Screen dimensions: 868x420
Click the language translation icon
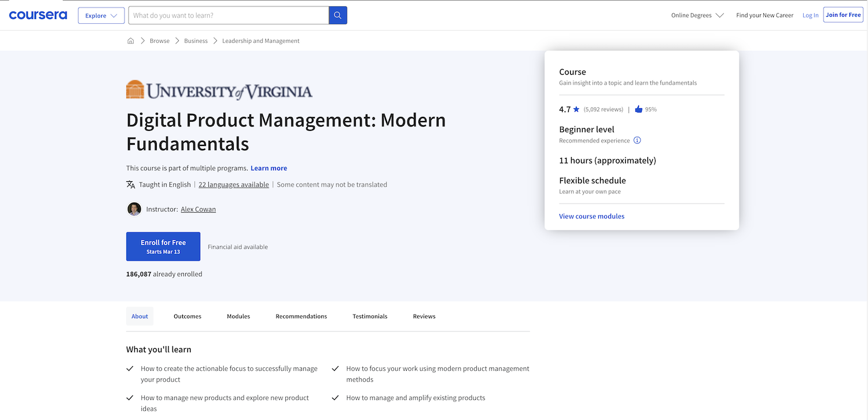coord(131,185)
